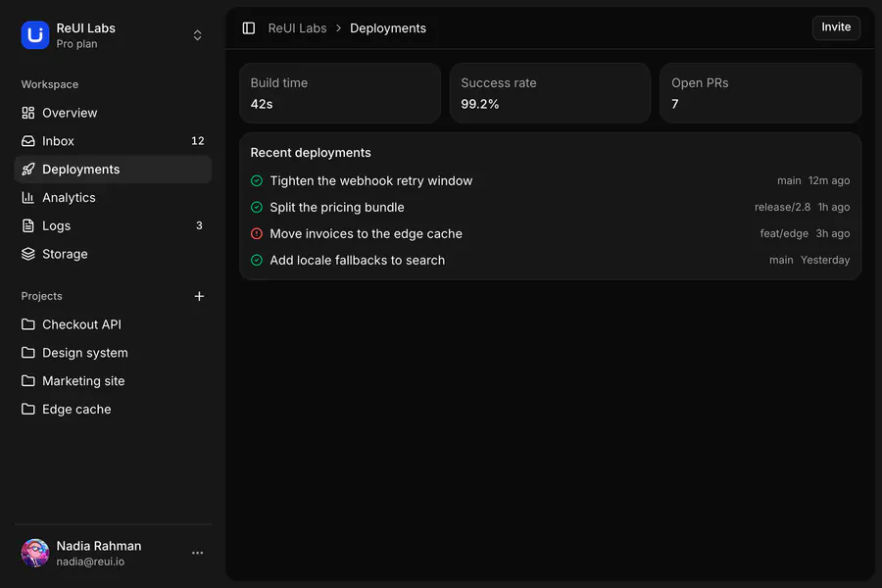Open the Marketing site project
Image resolution: width=882 pixels, height=588 pixels.
coord(113,380)
